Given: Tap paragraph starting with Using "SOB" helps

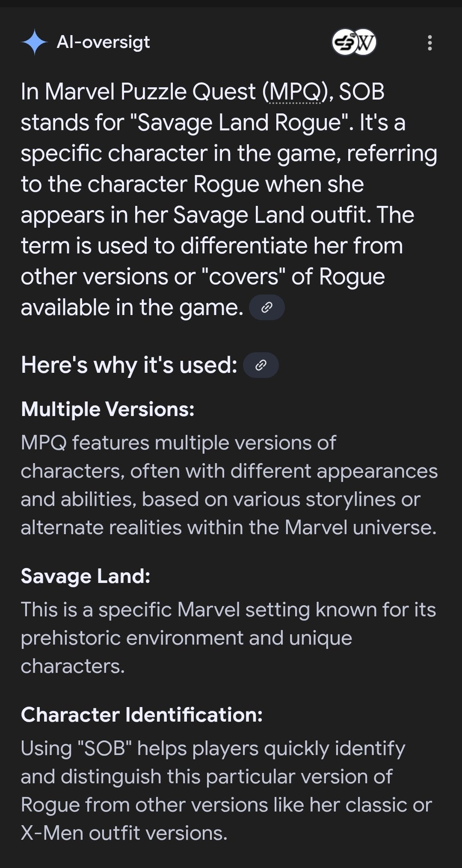Looking at the screenshot, I should point(226,791).
